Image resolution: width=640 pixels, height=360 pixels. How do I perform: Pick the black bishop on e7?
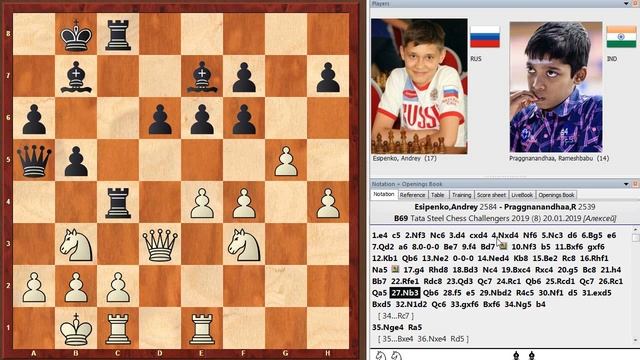[x=202, y=77]
